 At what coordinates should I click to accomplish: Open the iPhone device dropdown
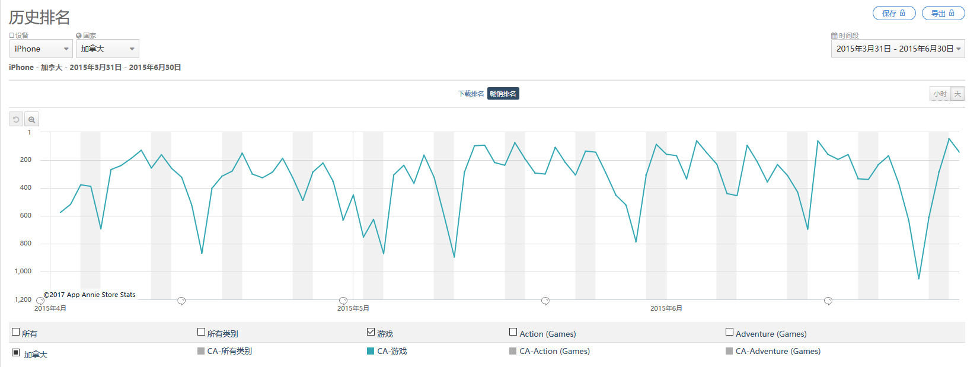(41, 49)
